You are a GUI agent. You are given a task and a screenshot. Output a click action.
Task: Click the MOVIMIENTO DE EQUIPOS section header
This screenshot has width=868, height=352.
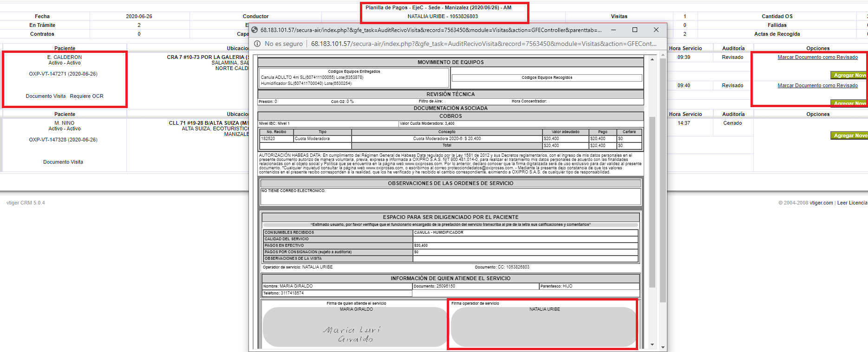click(450, 62)
